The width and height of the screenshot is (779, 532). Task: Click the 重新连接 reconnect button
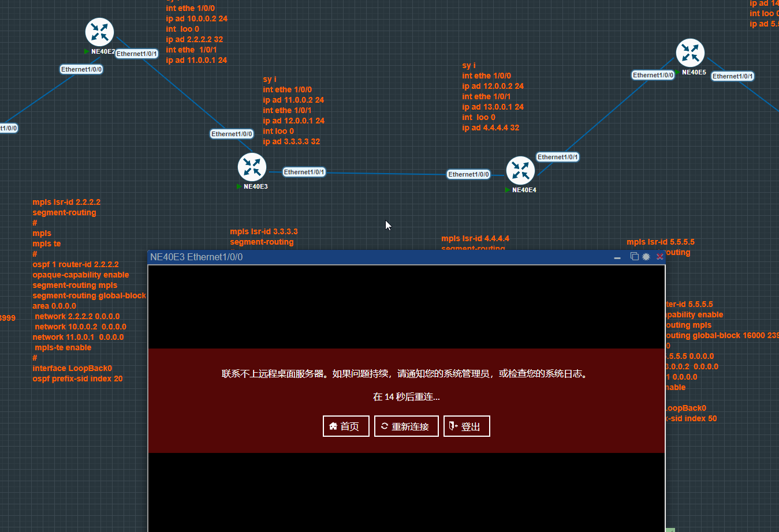pos(407,426)
